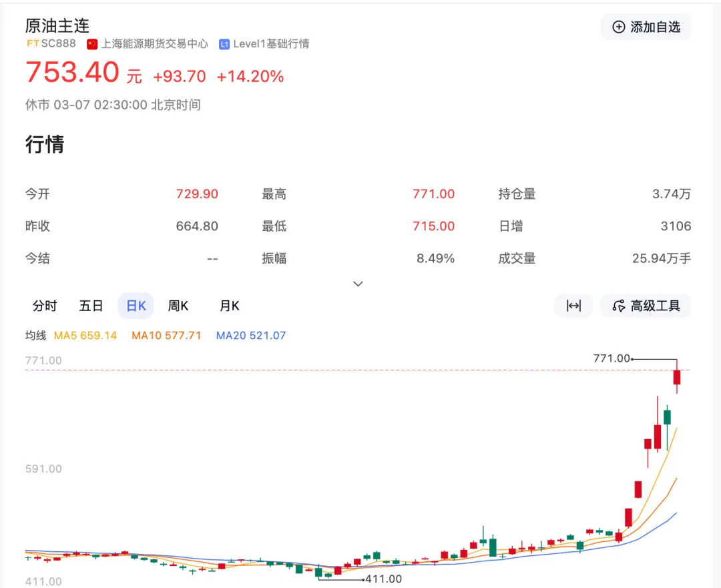
Task: Click 振幅 value 8.49%
Action: click(x=435, y=258)
